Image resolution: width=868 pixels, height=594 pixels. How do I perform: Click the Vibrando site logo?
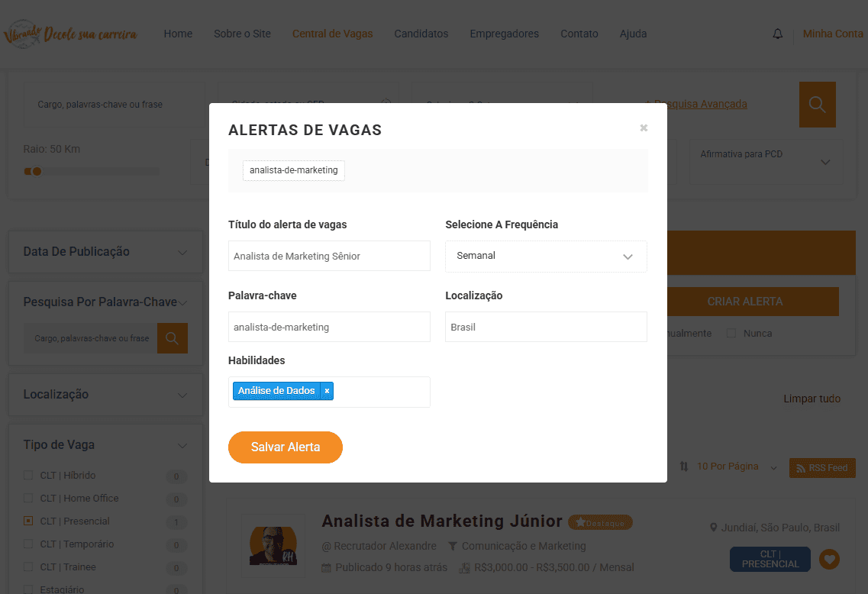pos(70,34)
